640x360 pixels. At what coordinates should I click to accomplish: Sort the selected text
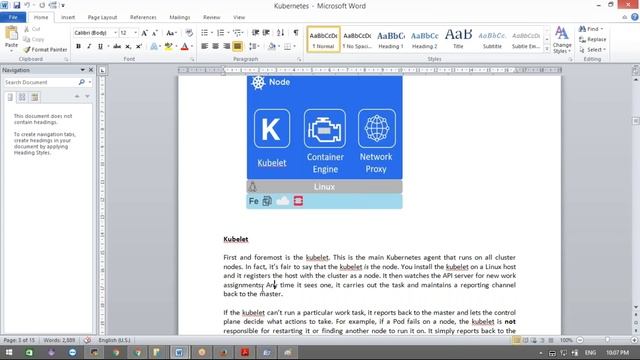coord(280,33)
